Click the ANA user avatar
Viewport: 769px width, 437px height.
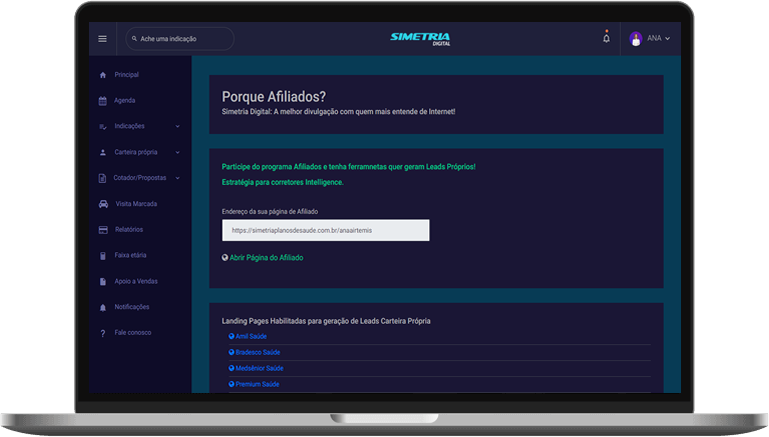636,38
